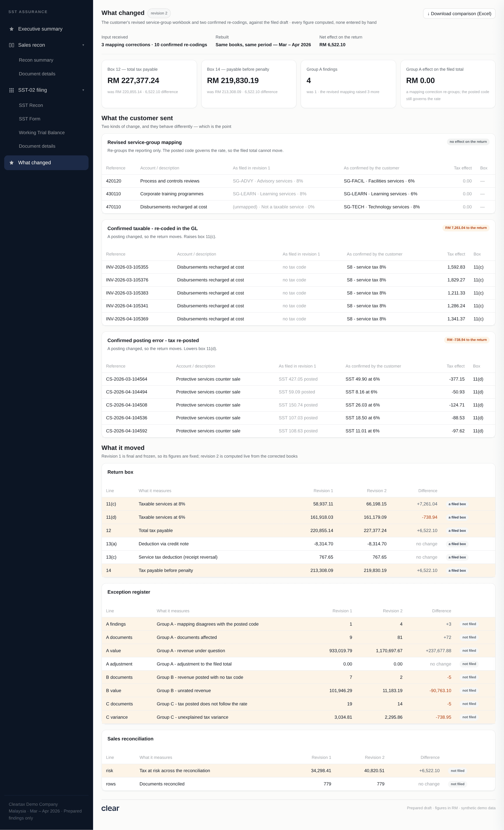Open the Working Trial Balance page

tap(42, 133)
